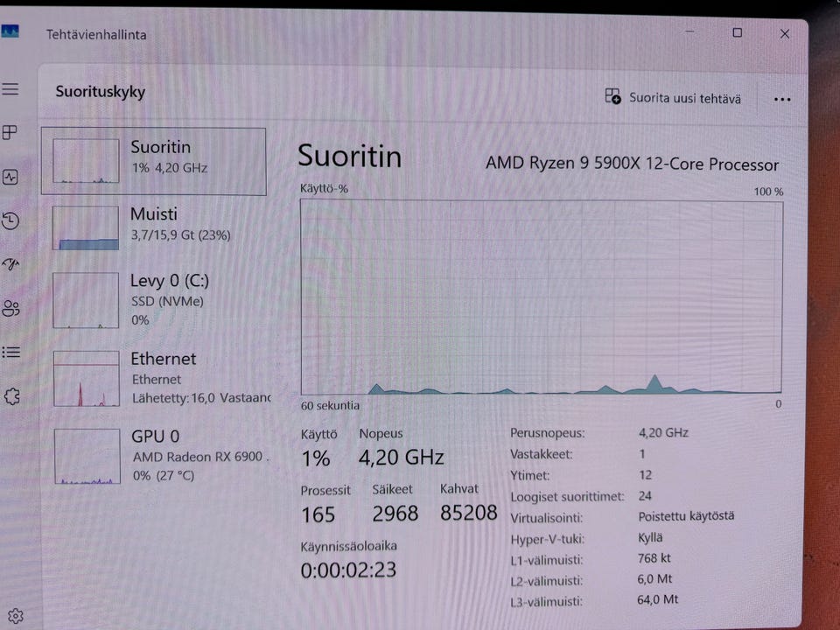Screen dimensions: 840x630
Task: Open the Services puzzle icon in sidebar
Action: pyautogui.click(x=11, y=396)
